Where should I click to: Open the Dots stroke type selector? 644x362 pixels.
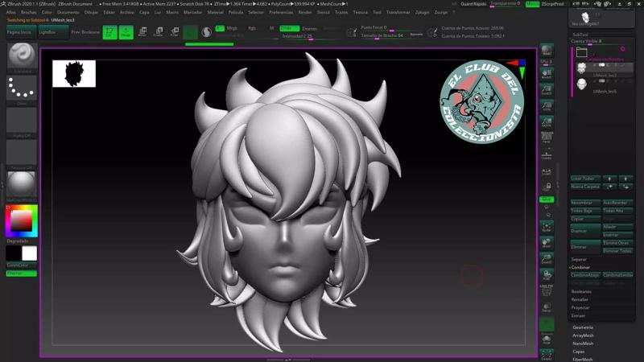click(22, 90)
